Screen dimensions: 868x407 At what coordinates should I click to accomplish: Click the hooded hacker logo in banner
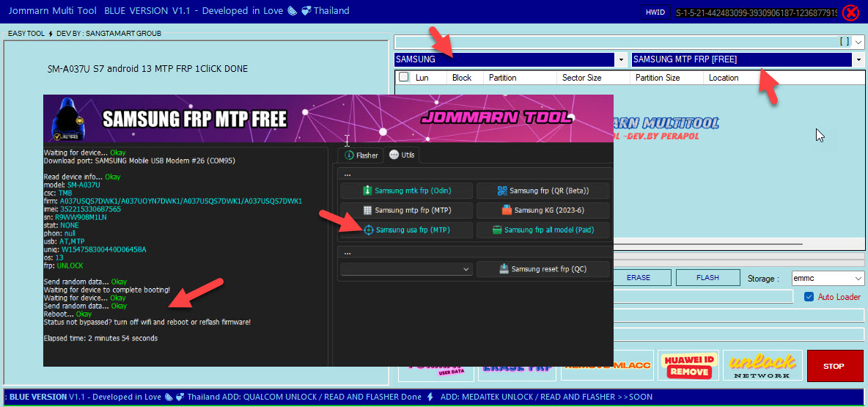69,120
